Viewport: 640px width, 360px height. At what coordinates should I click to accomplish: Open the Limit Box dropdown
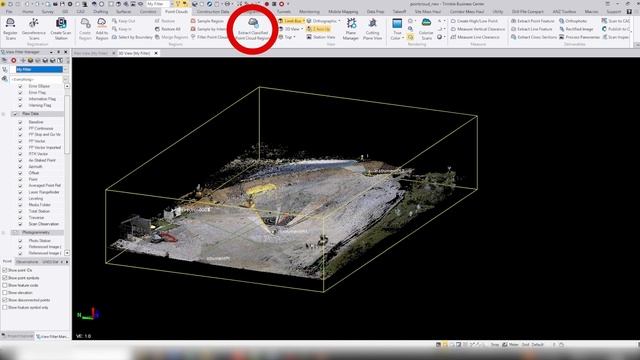pos(303,21)
